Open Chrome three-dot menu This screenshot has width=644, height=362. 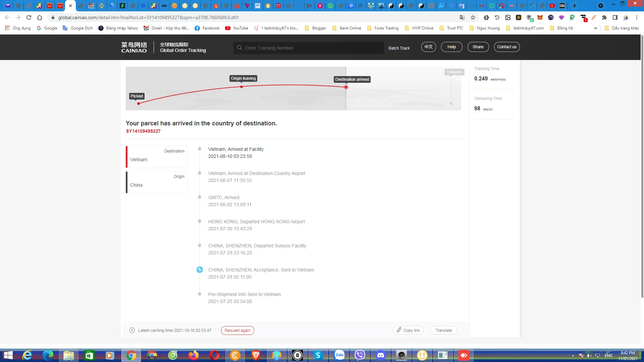[x=637, y=17]
